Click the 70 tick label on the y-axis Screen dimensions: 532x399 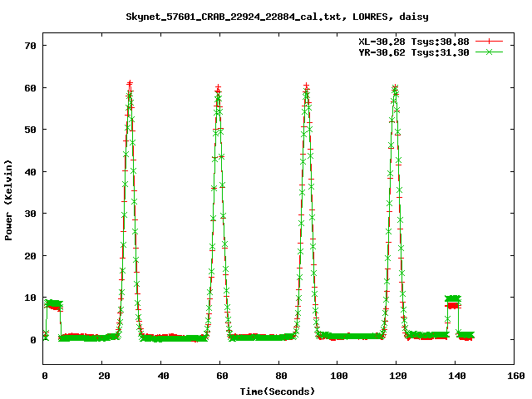[x=30, y=45]
